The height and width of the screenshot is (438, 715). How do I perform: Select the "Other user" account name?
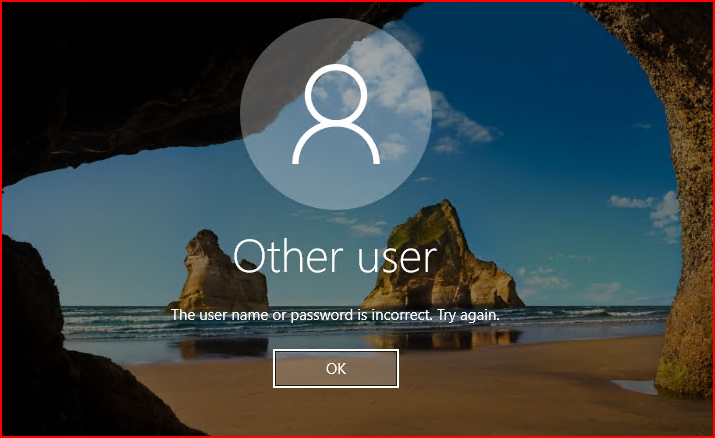[335, 257]
